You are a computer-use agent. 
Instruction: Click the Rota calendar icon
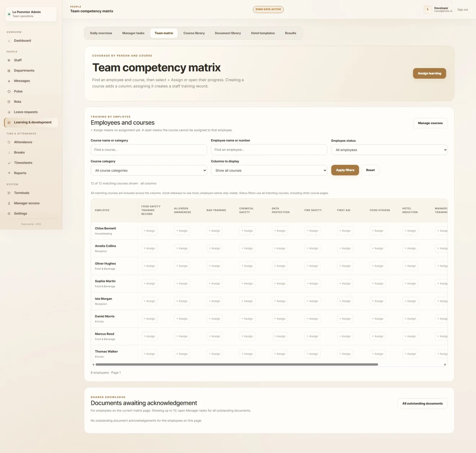coord(9,102)
